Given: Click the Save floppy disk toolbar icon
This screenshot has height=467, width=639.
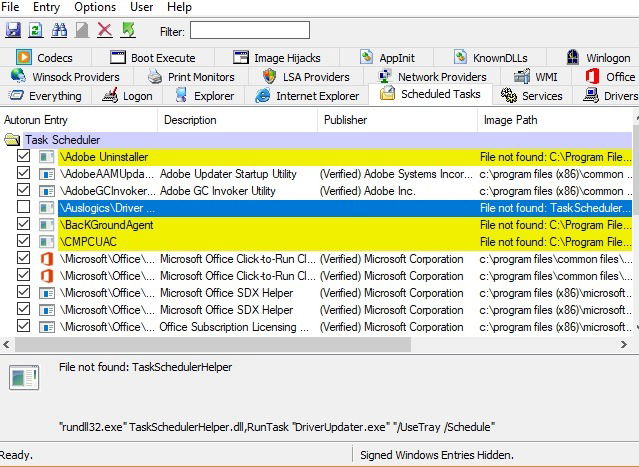Looking at the screenshot, I should [x=13, y=31].
